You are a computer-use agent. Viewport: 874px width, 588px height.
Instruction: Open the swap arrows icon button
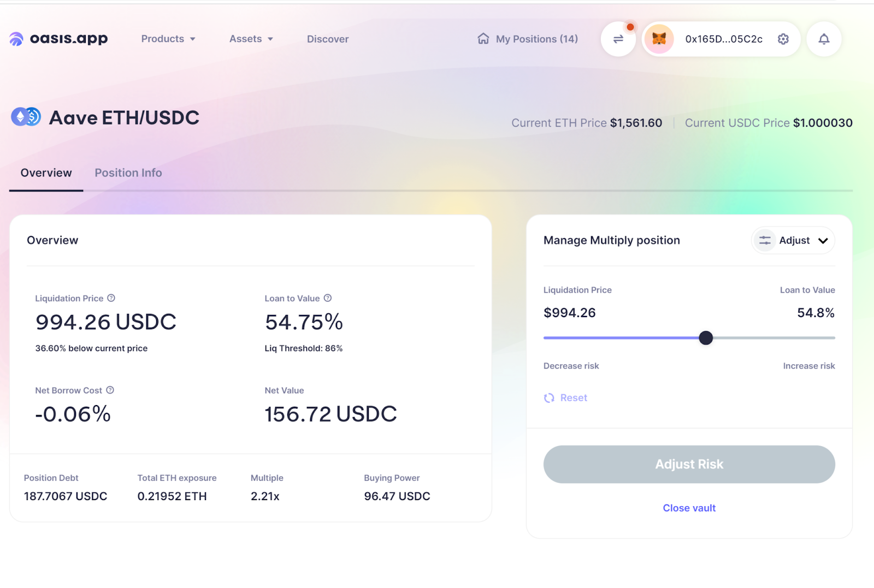[x=618, y=39]
